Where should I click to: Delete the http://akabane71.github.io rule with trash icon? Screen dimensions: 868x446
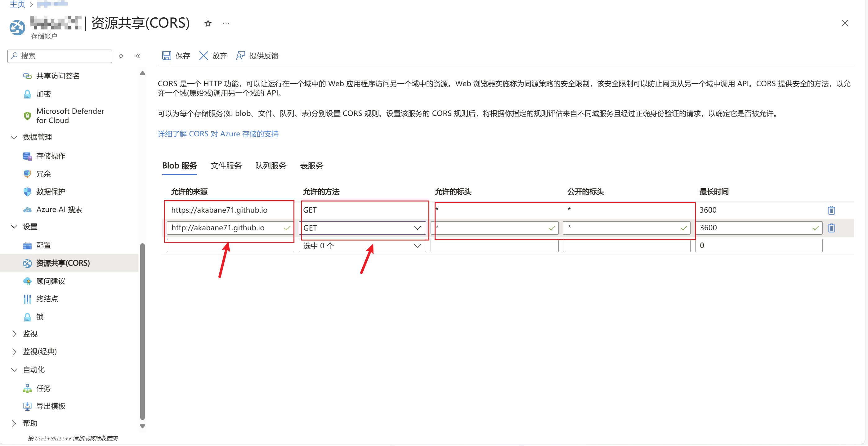click(x=831, y=228)
